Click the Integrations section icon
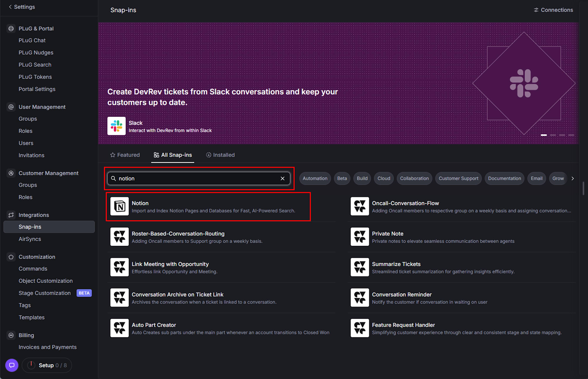This screenshot has width=588, height=379. (x=11, y=215)
